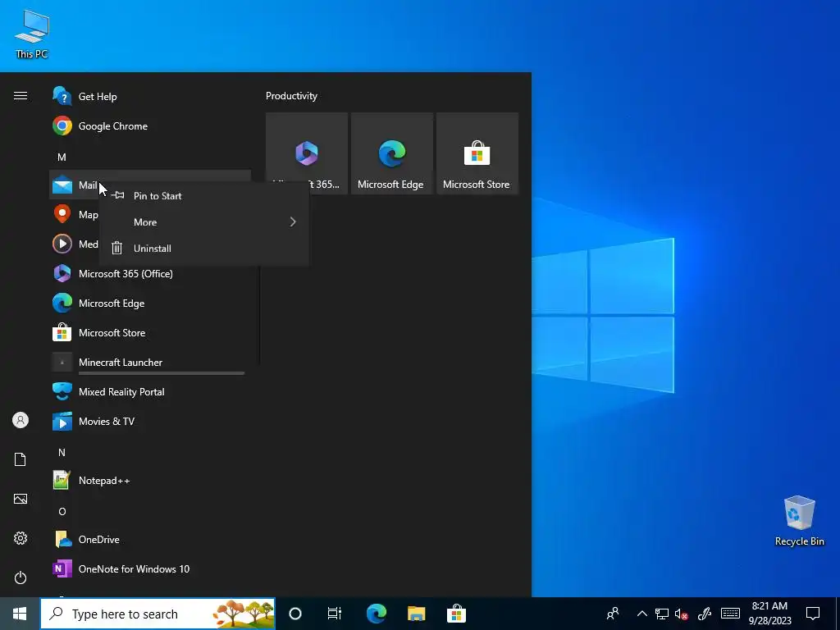Select Pin to Start in context menu
Viewport: 840px width, 630px height.
click(x=203, y=196)
